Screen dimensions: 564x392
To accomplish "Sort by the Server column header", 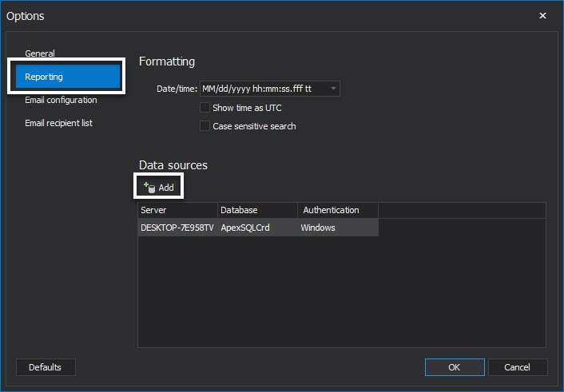I will pos(177,210).
